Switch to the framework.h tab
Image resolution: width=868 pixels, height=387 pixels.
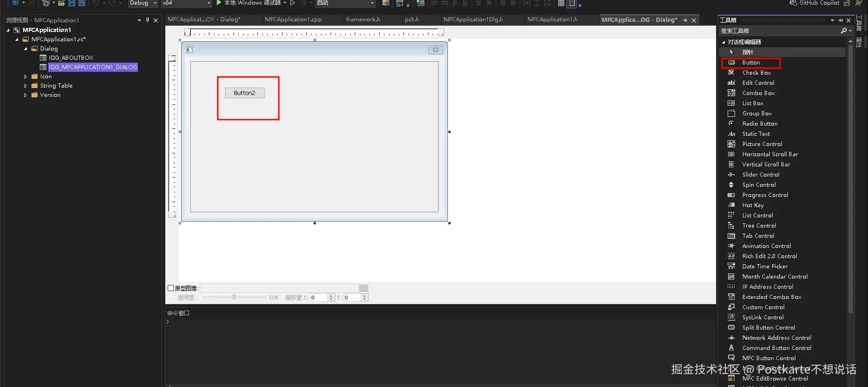point(363,19)
